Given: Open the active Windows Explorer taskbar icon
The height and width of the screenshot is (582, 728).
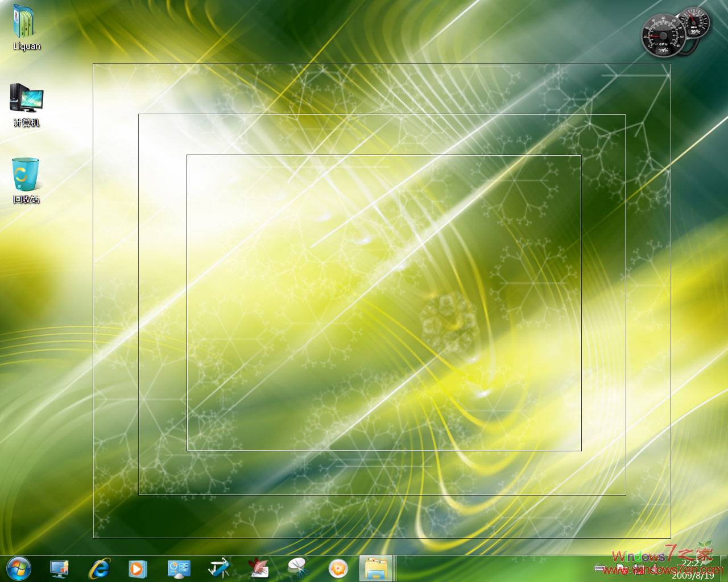Looking at the screenshot, I should point(375,568).
